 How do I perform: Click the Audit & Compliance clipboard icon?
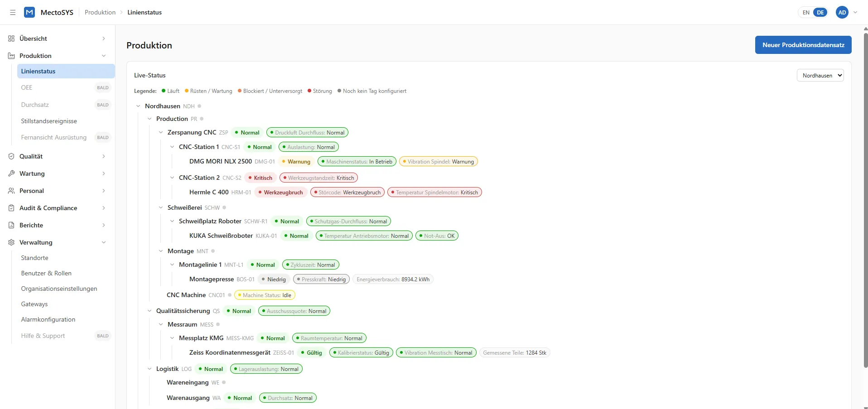pos(11,208)
